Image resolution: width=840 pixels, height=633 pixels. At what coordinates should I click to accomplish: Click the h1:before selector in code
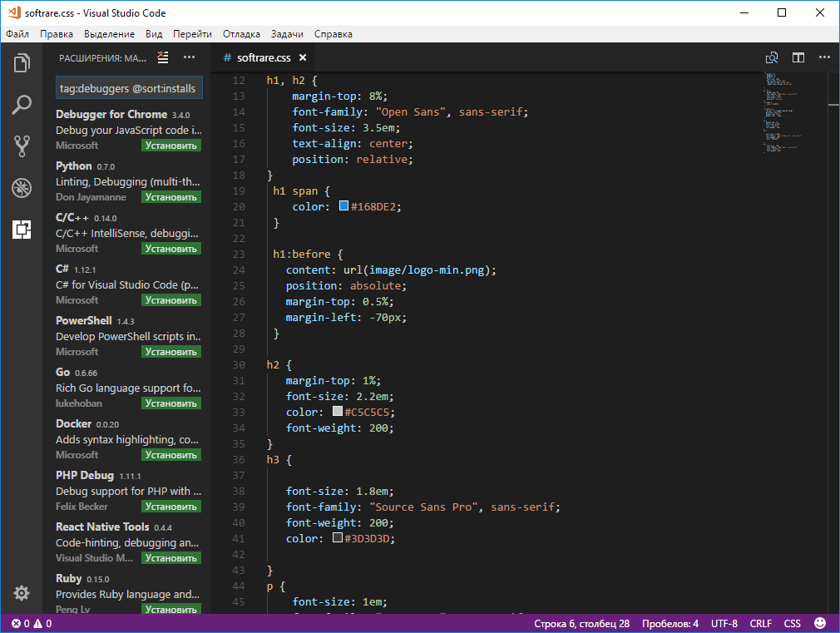pos(302,254)
